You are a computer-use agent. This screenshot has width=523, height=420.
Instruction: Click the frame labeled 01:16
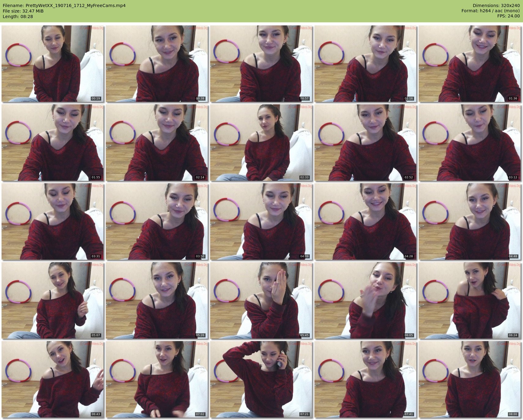pos(365,64)
